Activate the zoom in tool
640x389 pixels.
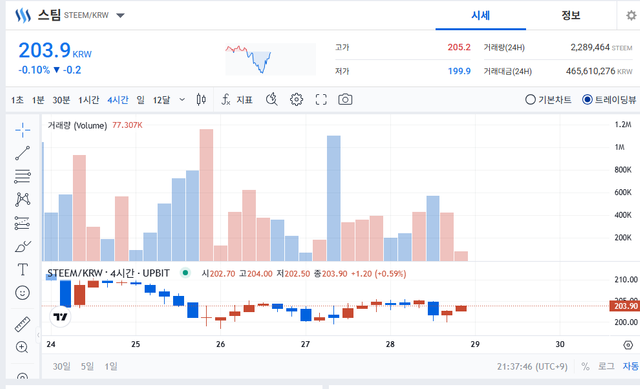(22, 347)
